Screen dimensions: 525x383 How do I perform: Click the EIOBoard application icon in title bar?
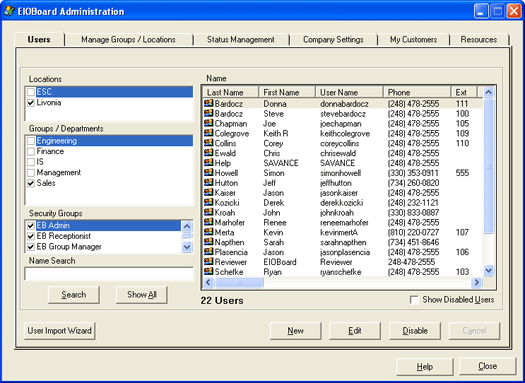tap(9, 11)
